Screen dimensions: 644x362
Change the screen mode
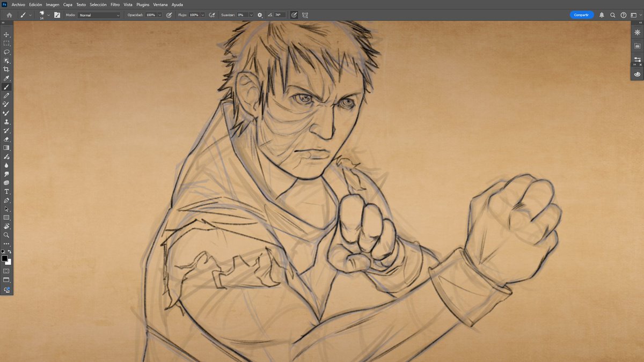coord(6,280)
